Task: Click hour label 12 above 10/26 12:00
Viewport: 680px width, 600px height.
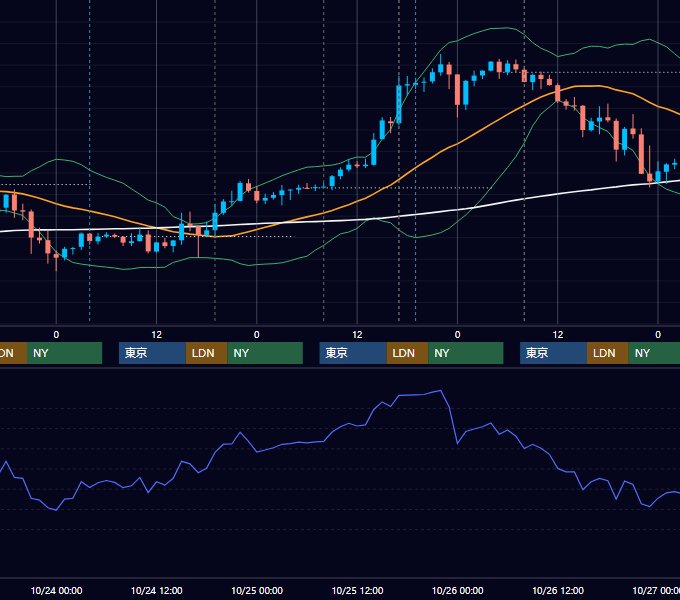Action: click(558, 335)
